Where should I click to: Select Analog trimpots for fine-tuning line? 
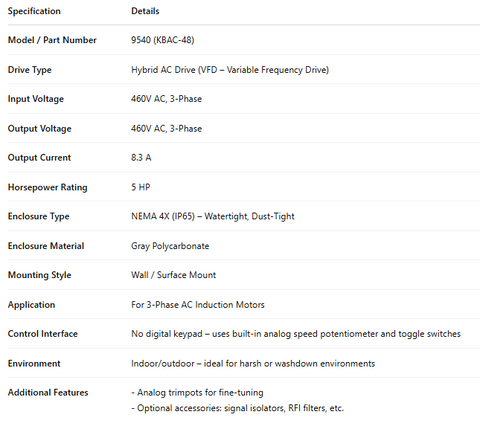(x=197, y=393)
